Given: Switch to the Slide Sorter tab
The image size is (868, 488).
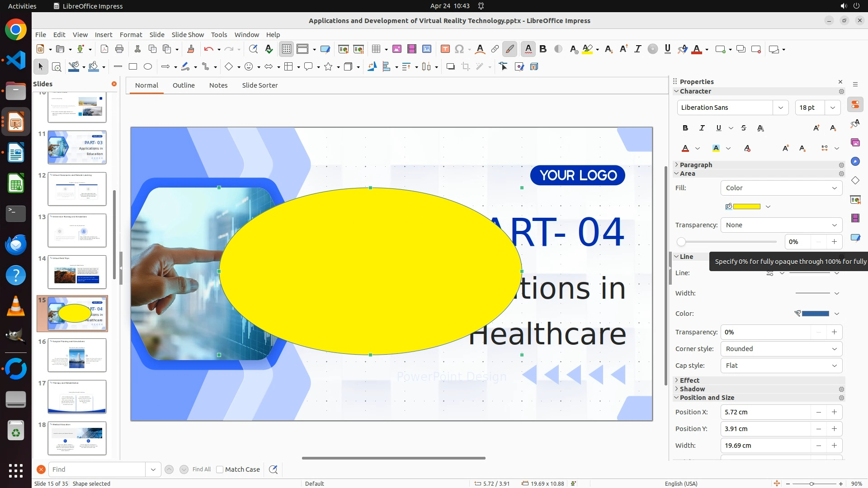Looking at the screenshot, I should click(x=259, y=85).
